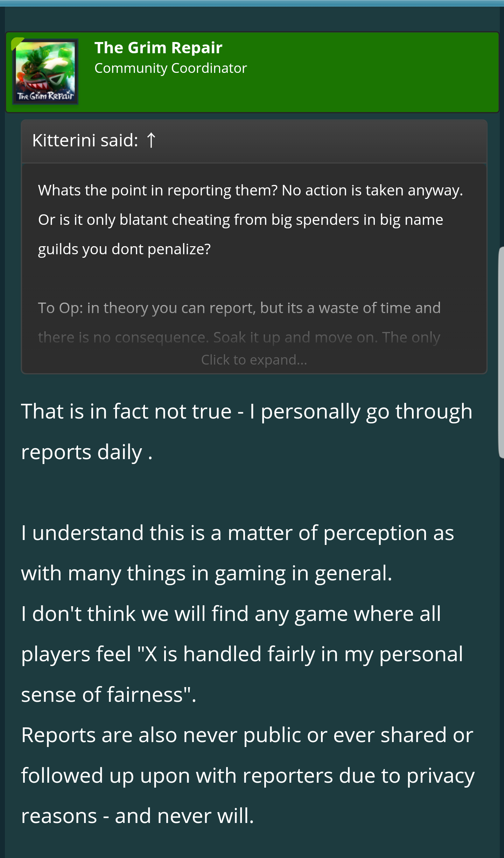Open The Grim Repair's avatar image
This screenshot has height=858, width=504.
tap(45, 71)
